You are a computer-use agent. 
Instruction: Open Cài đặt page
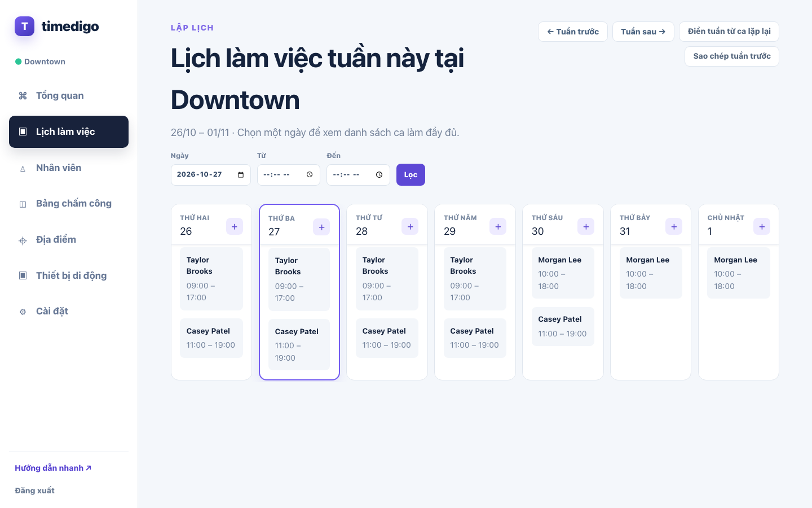pyautogui.click(x=69, y=311)
